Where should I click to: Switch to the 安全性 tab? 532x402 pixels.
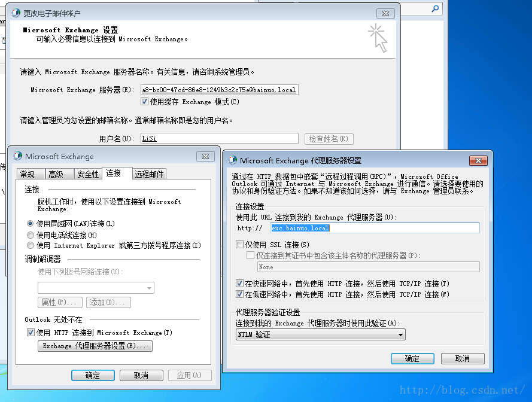pos(88,174)
